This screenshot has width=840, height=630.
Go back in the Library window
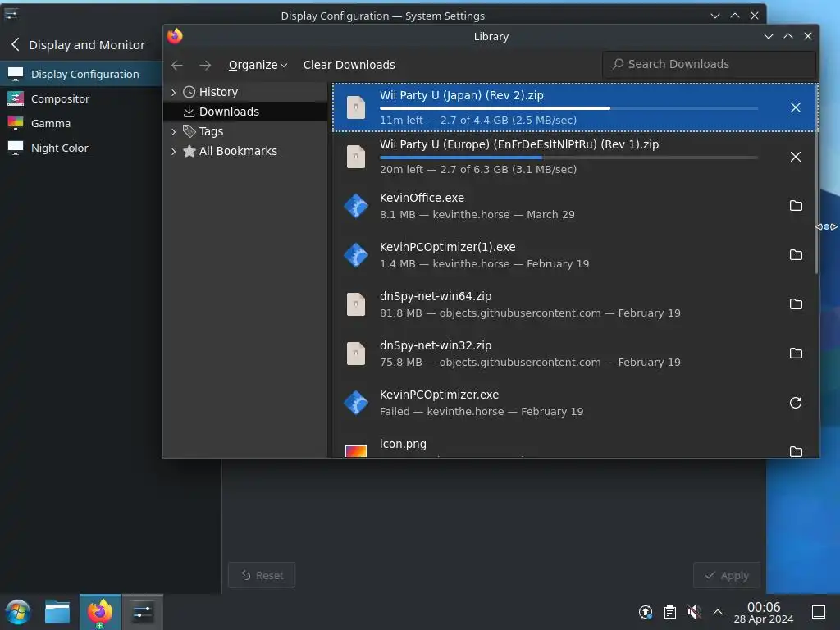(x=177, y=66)
